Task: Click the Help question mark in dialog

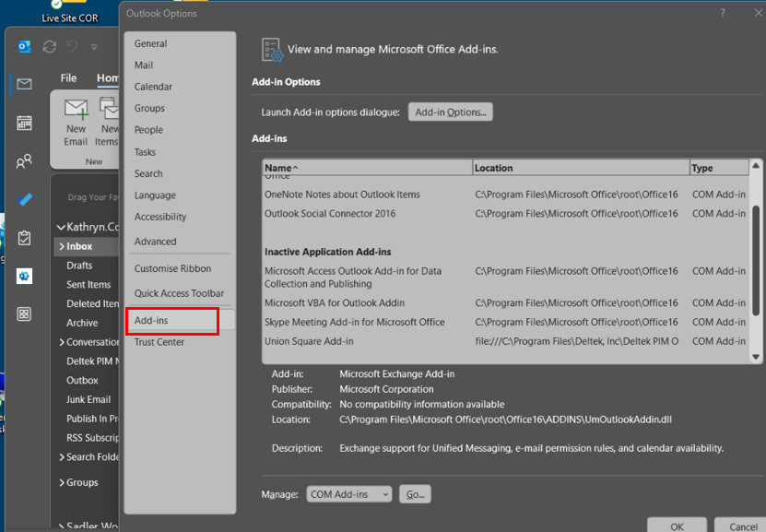Action: click(723, 13)
